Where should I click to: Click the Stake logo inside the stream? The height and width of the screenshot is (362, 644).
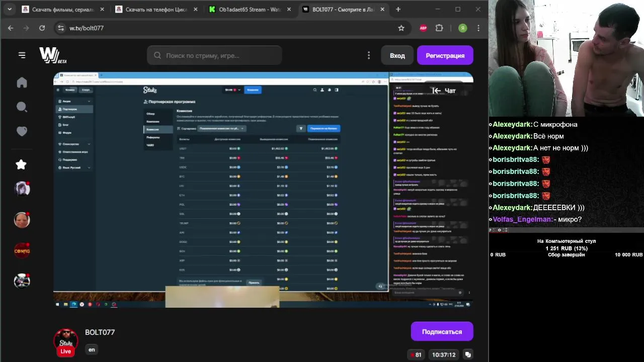150,90
